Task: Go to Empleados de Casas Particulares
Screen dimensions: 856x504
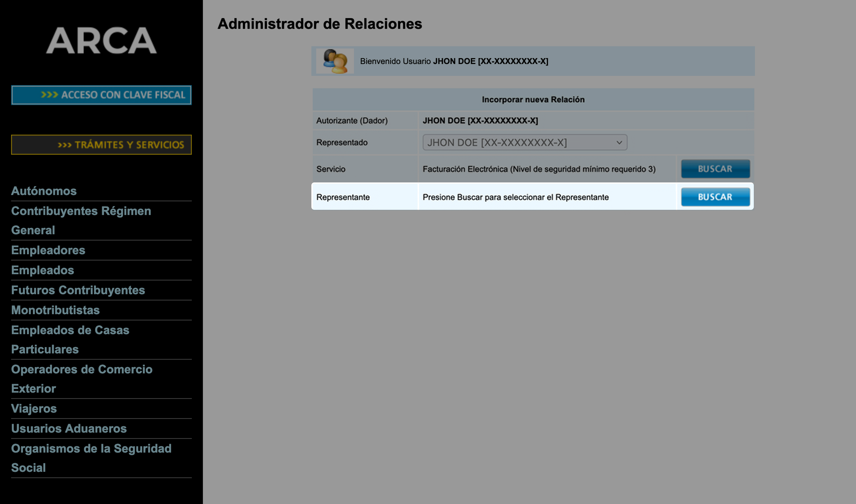Action: pos(70,339)
